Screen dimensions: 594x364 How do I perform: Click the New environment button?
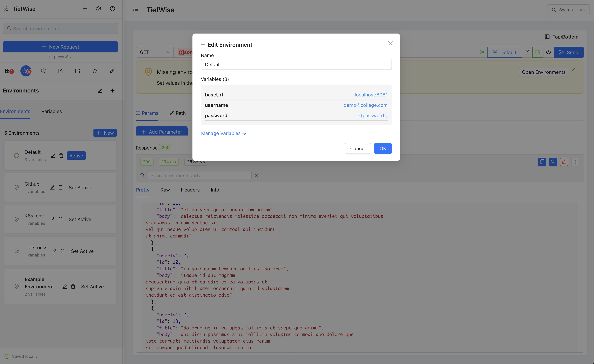coord(105,133)
